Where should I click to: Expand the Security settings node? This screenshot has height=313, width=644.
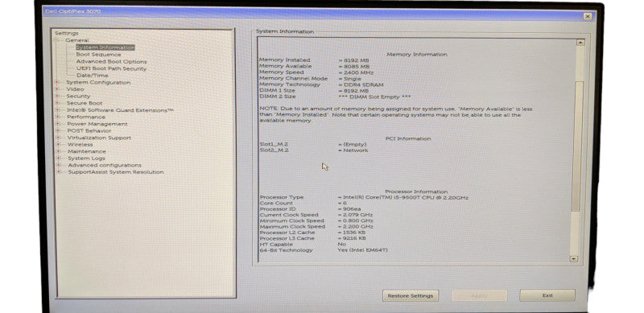click(x=57, y=96)
